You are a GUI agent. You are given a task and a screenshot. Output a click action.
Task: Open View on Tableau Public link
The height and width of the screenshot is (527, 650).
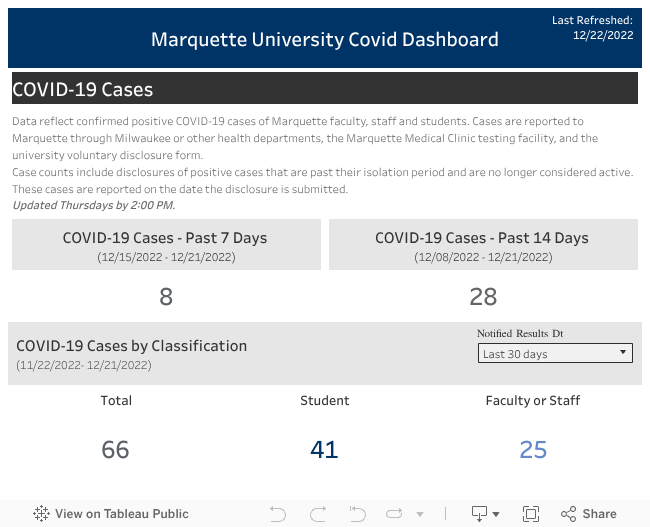(x=121, y=514)
